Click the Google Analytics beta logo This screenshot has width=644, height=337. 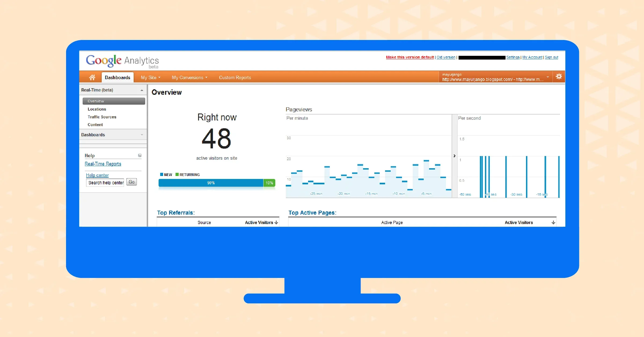tap(122, 61)
